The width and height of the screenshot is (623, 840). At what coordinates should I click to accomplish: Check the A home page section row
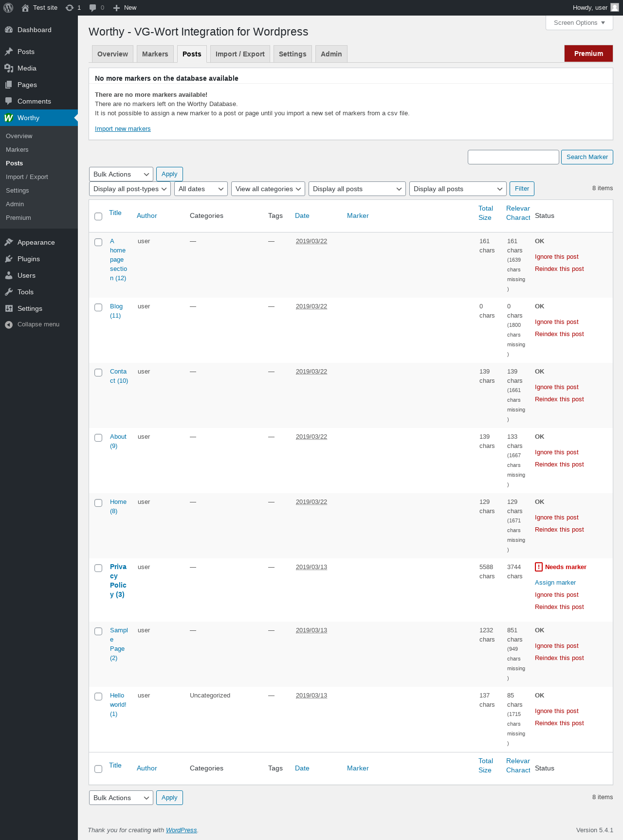click(98, 242)
